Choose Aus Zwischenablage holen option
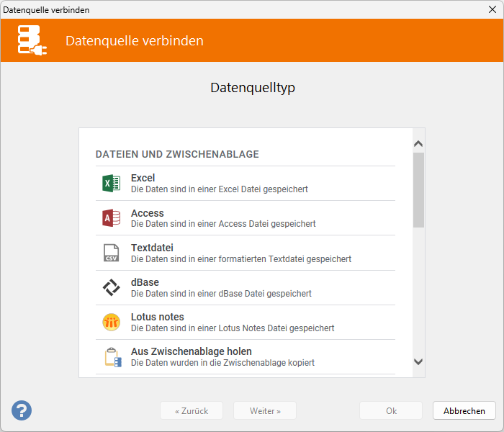This screenshot has width=504, height=432. (191, 351)
